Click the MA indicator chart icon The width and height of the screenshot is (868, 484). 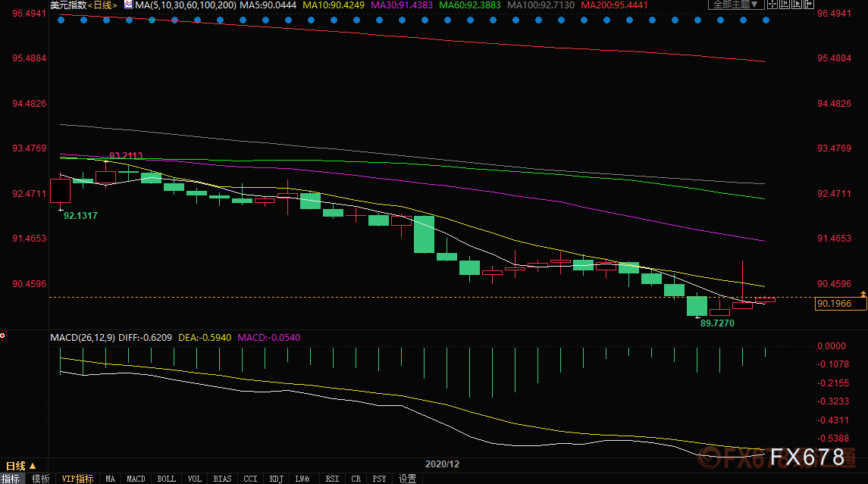coord(128,5)
